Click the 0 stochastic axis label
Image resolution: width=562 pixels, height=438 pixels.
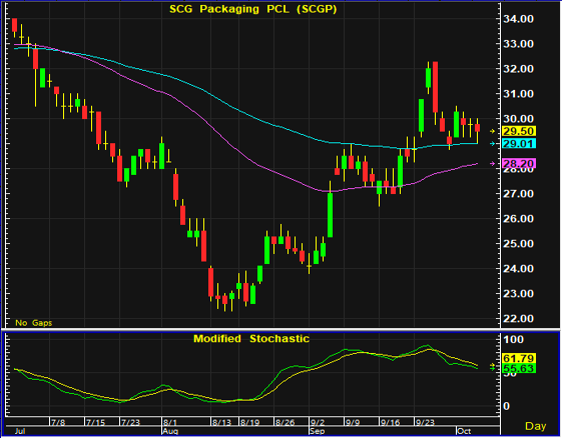506,406
